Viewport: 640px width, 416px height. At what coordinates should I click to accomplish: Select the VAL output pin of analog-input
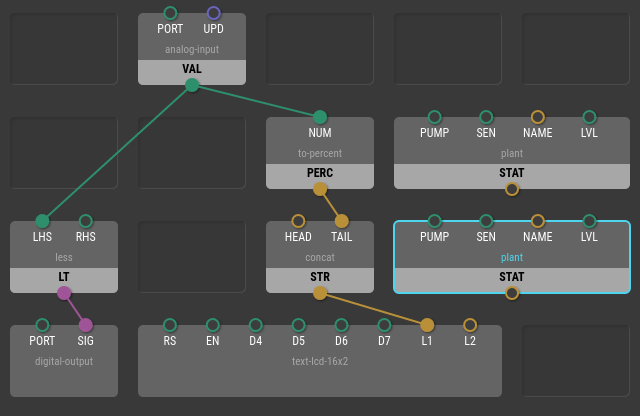pos(192,85)
